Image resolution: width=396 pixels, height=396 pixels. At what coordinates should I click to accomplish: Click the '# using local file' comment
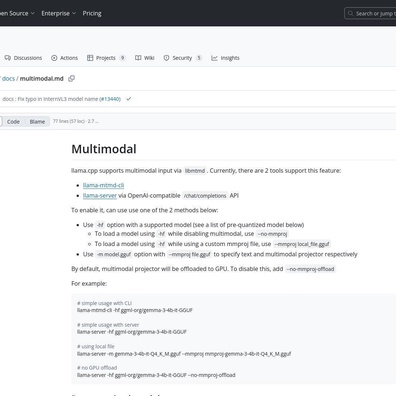[x=96, y=346]
